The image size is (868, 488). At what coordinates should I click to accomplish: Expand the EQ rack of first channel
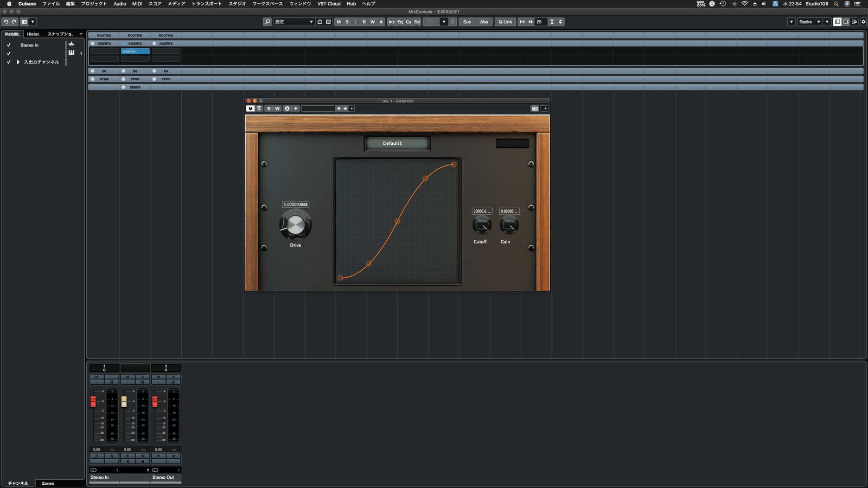104,70
